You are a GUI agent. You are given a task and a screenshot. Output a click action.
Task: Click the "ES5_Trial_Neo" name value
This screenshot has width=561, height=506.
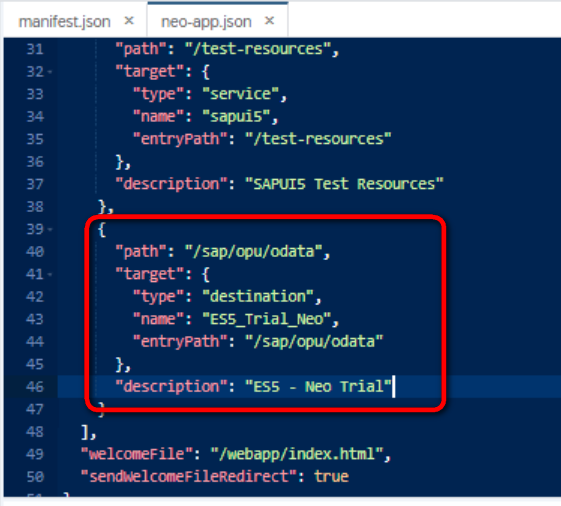pyautogui.click(x=267, y=319)
